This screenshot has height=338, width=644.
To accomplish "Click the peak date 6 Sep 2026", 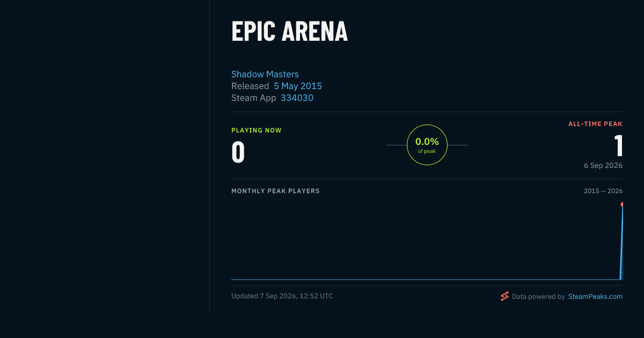I will point(603,165).
